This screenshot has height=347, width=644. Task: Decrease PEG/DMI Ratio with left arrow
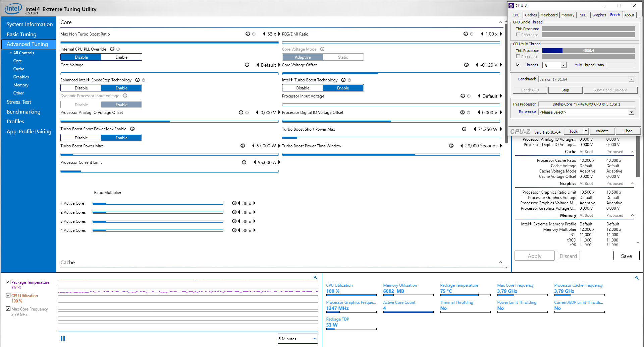coord(482,34)
